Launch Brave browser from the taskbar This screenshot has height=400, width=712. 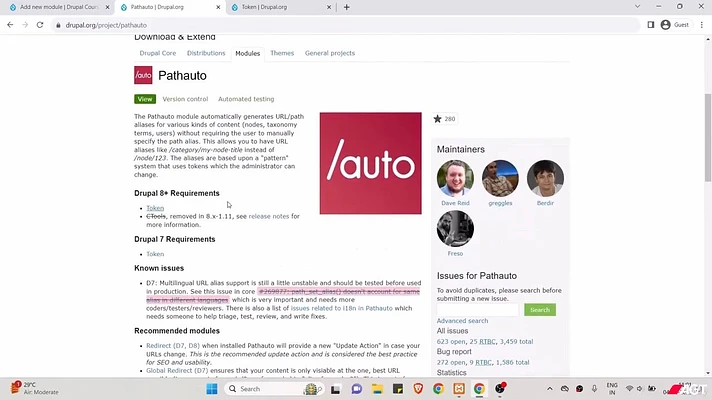(418, 389)
